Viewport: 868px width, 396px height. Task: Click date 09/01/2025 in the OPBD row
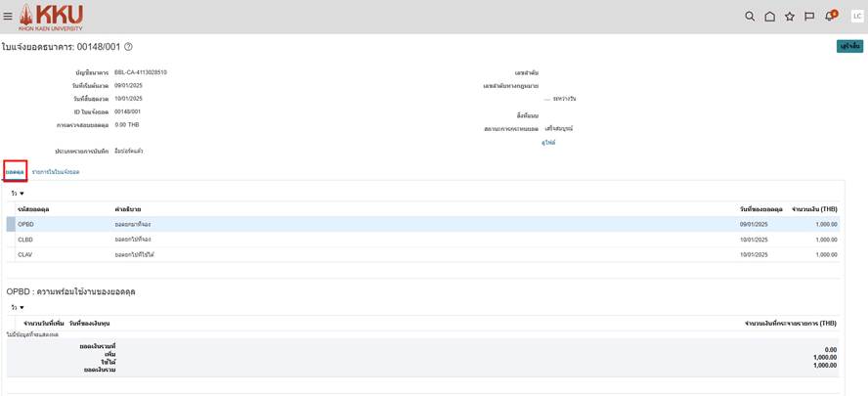coord(754,224)
